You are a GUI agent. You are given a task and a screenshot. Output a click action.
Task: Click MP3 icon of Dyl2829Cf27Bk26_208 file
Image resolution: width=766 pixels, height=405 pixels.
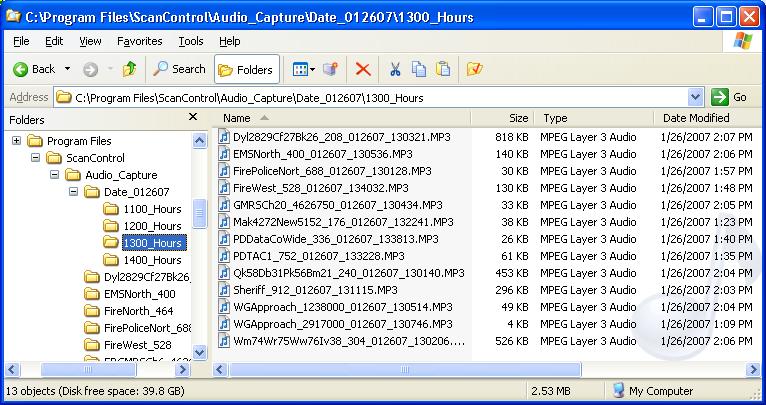pos(224,137)
